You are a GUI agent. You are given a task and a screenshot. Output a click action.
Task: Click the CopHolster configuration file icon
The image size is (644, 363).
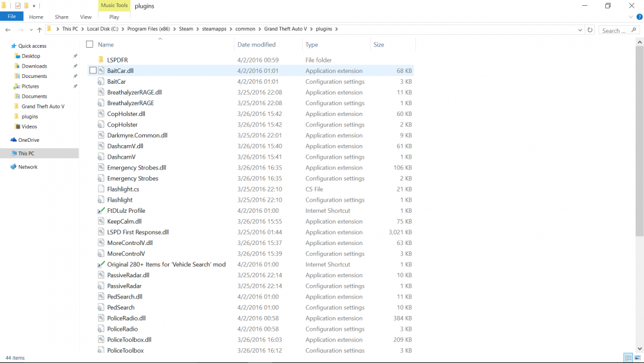click(100, 124)
